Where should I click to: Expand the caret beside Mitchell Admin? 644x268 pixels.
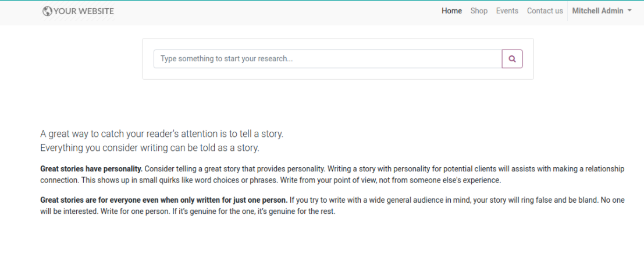629,11
